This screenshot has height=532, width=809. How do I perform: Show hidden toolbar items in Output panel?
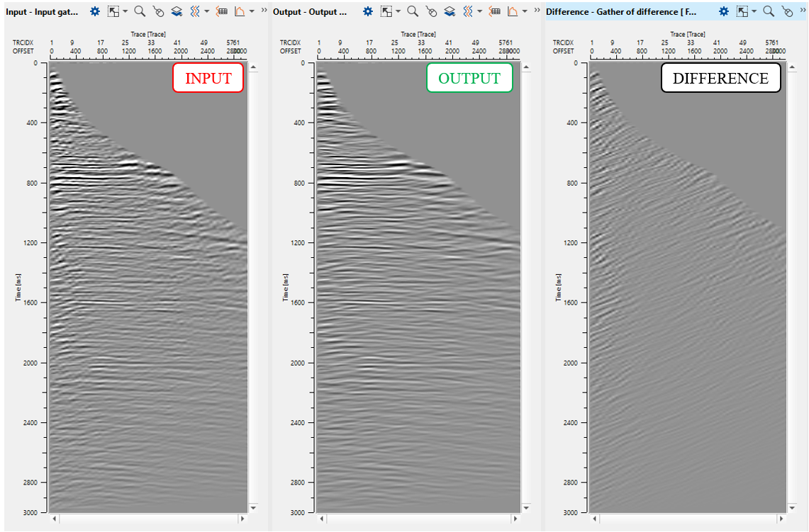537,11
